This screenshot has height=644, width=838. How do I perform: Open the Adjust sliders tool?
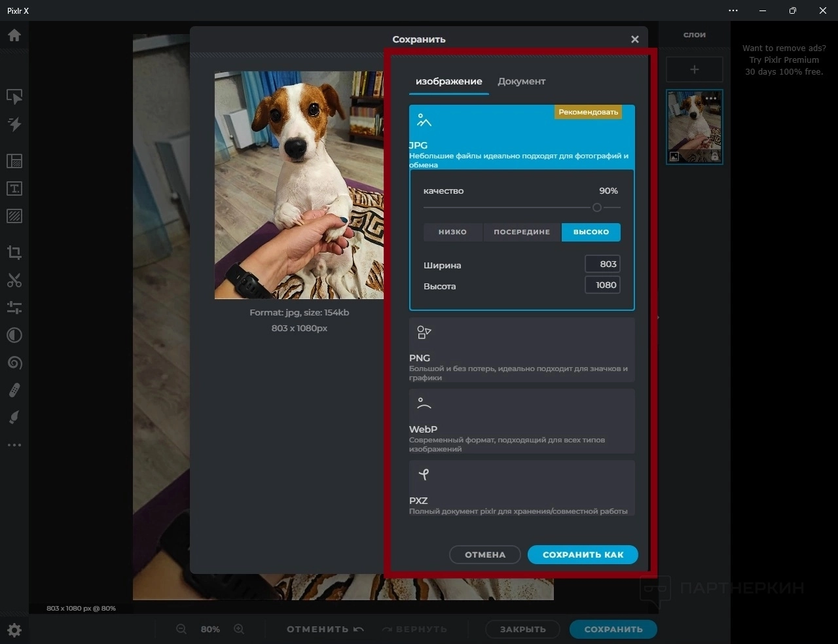click(14, 308)
